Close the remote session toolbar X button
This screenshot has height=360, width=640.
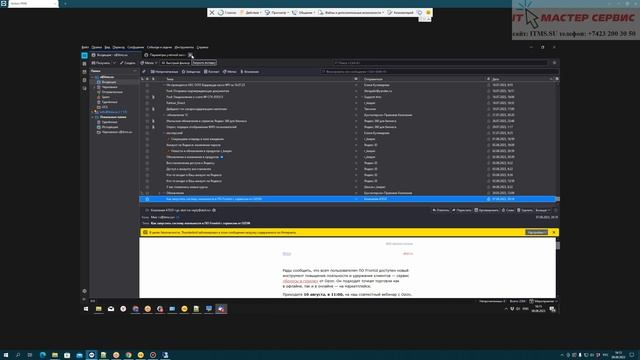212,13
